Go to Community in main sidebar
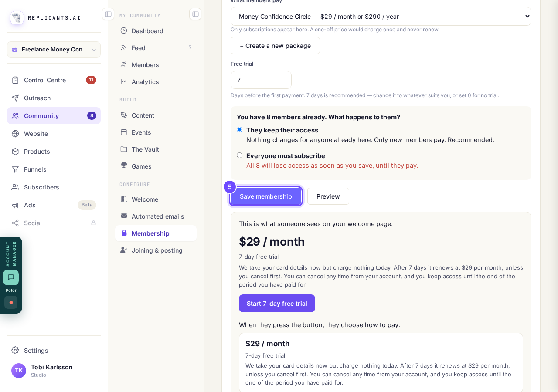This screenshot has height=392, width=558. pyautogui.click(x=54, y=116)
